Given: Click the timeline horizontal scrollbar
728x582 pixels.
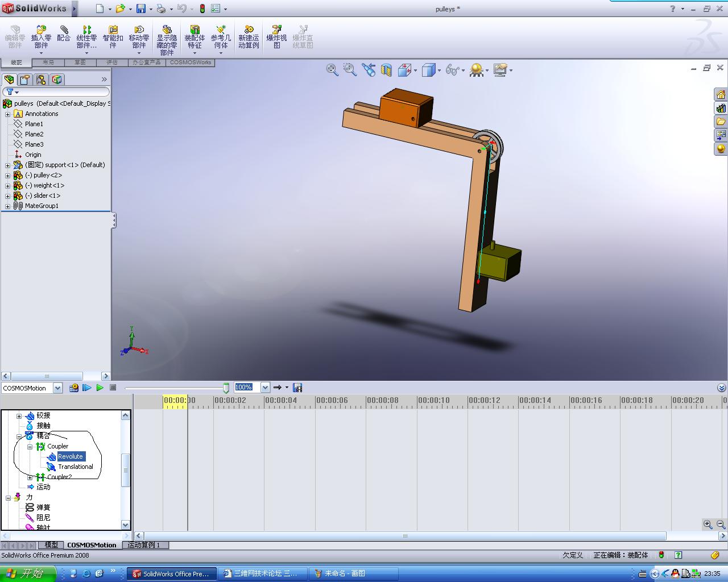Looking at the screenshot, I should coord(405,536).
